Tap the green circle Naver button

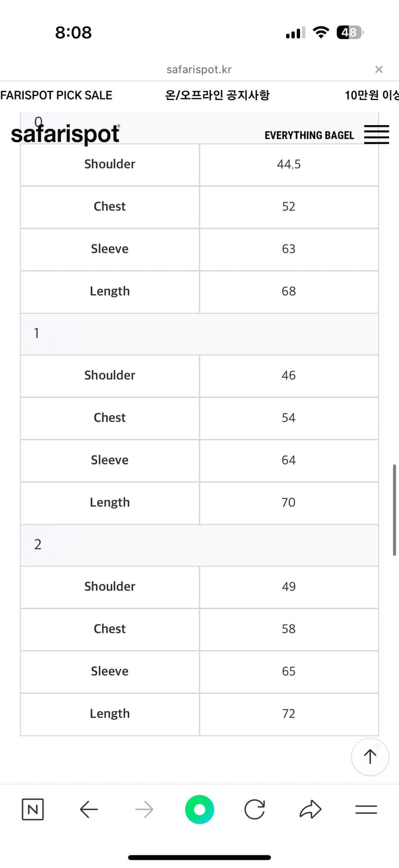(x=199, y=809)
